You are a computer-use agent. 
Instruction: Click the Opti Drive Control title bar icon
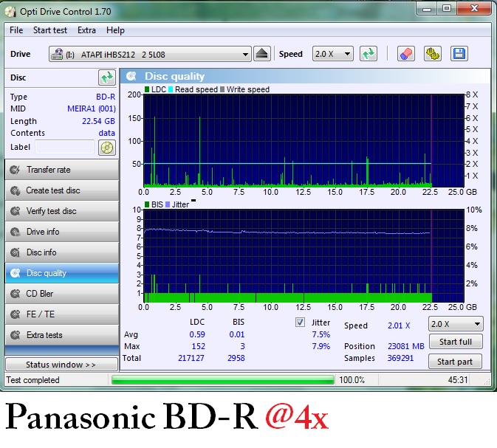coord(10,12)
